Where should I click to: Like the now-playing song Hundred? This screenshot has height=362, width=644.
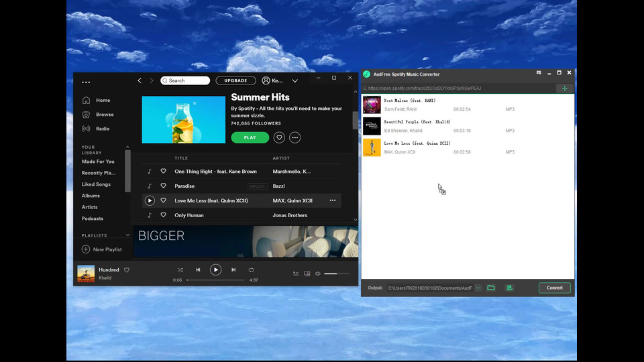(127, 269)
